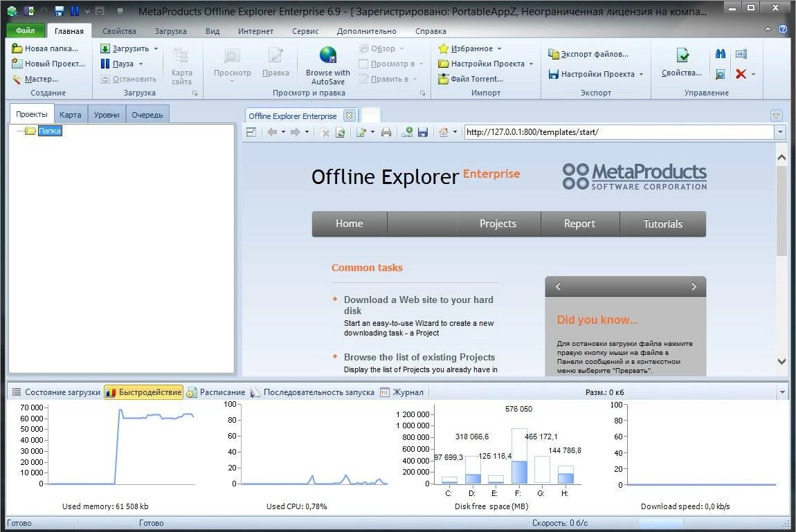796x532 pixels.
Task: Click Browse with AutoSave globe icon
Action: pos(328,55)
